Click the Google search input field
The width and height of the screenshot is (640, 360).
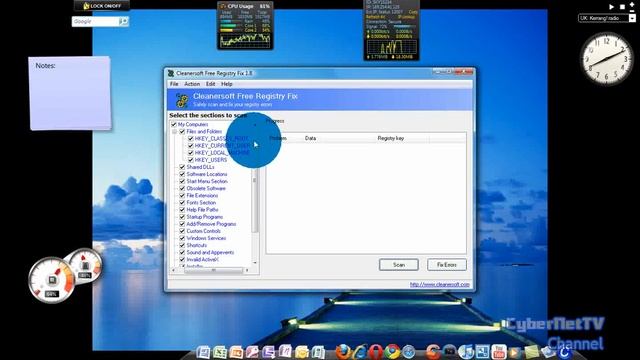click(96, 21)
